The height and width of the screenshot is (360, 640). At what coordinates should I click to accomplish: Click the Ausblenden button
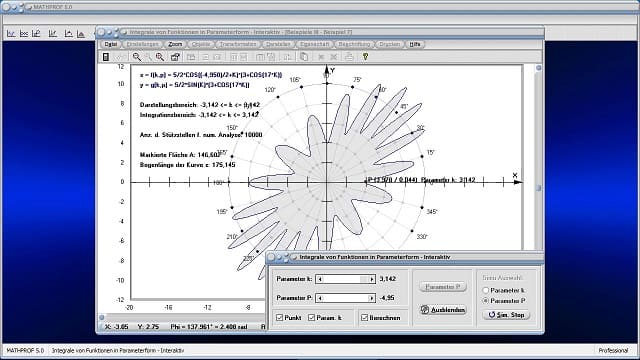tap(443, 310)
